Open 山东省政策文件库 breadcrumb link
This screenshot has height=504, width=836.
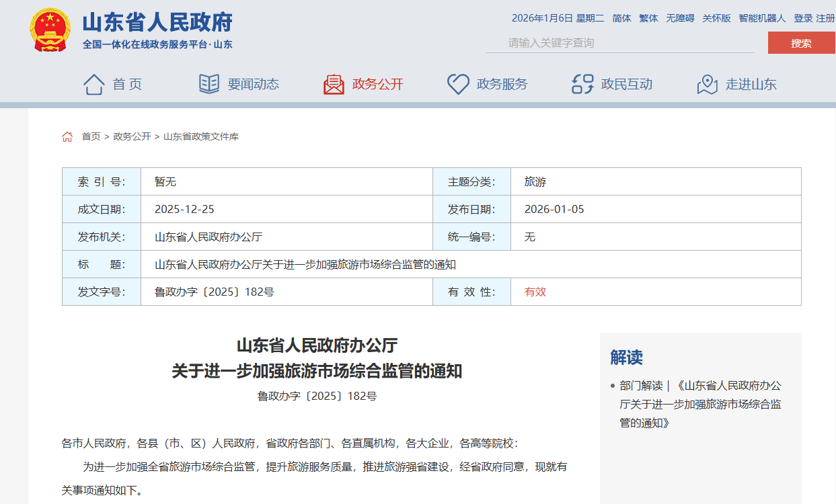point(201,137)
